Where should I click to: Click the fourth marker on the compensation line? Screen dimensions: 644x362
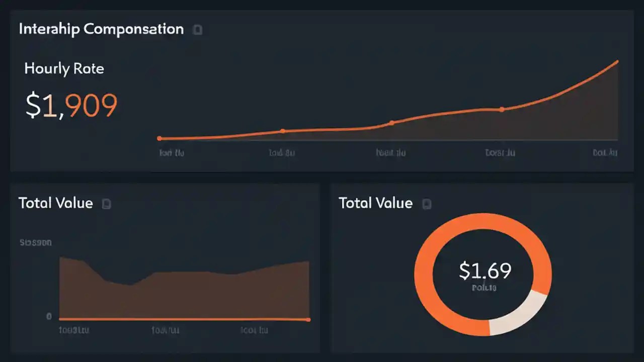502,109
